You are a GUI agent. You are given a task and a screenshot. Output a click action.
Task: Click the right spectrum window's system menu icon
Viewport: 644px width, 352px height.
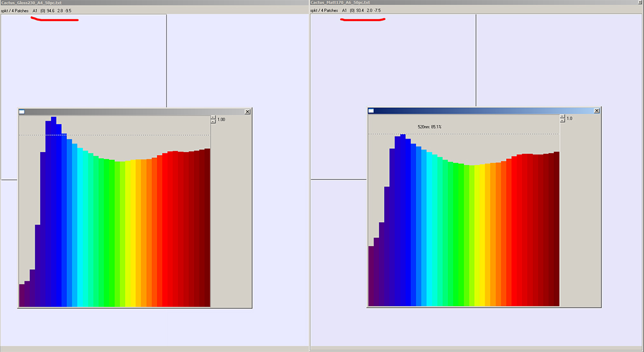371,111
